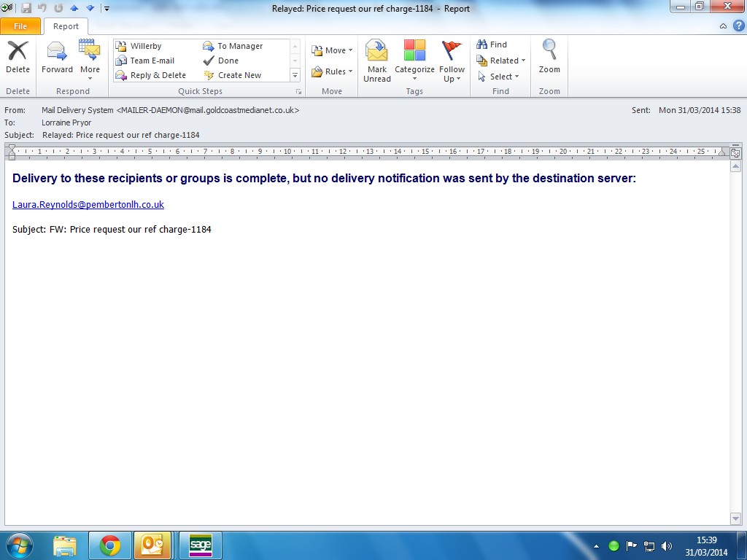Open the File tab
747x560 pixels.
[20, 26]
